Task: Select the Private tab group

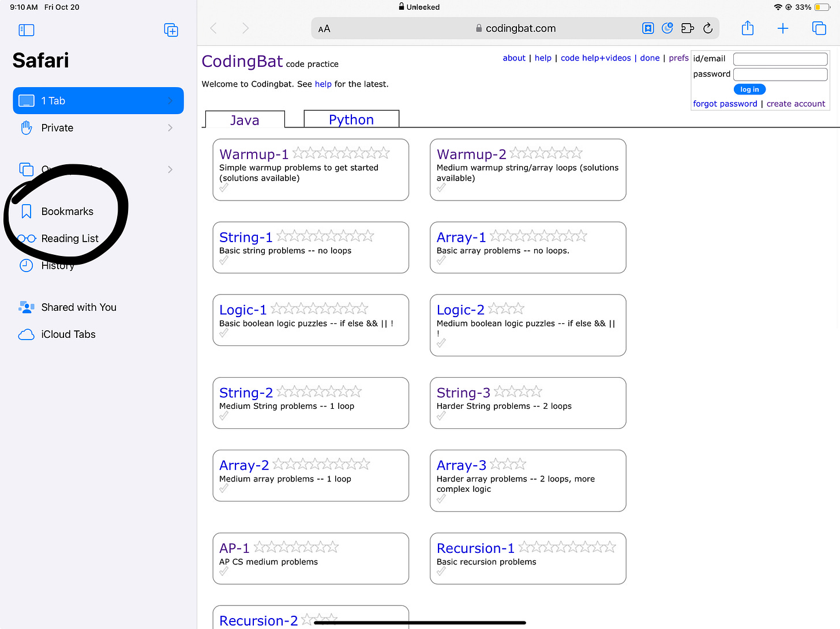Action: click(x=98, y=128)
